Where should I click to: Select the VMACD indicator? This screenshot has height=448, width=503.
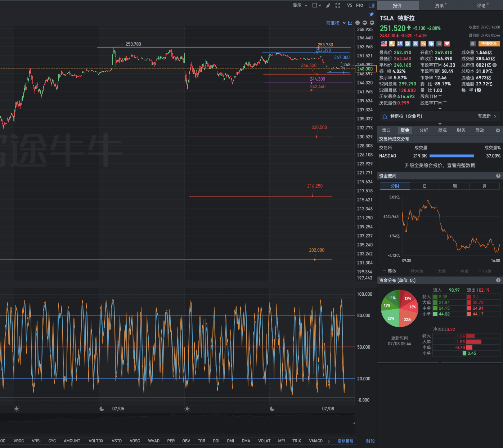(x=316, y=441)
